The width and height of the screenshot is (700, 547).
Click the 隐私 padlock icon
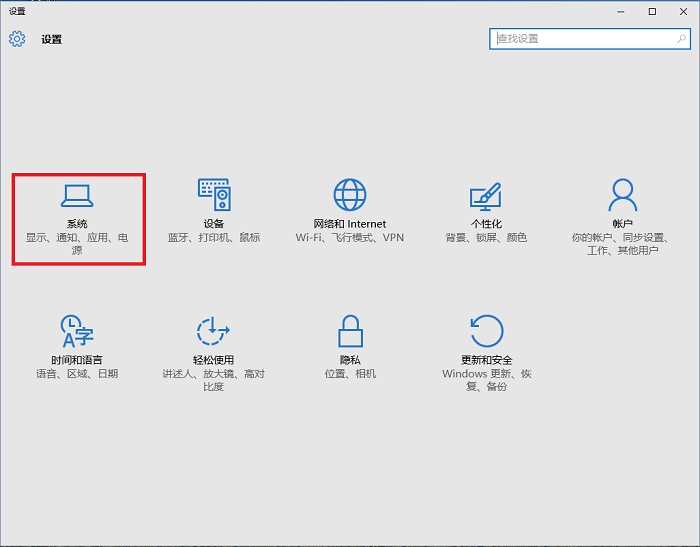pyautogui.click(x=350, y=331)
